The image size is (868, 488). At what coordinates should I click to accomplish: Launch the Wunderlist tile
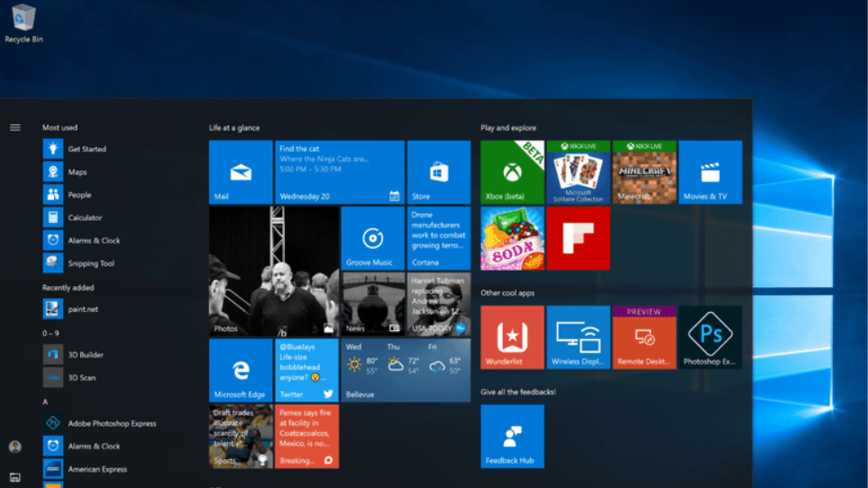pyautogui.click(x=512, y=337)
